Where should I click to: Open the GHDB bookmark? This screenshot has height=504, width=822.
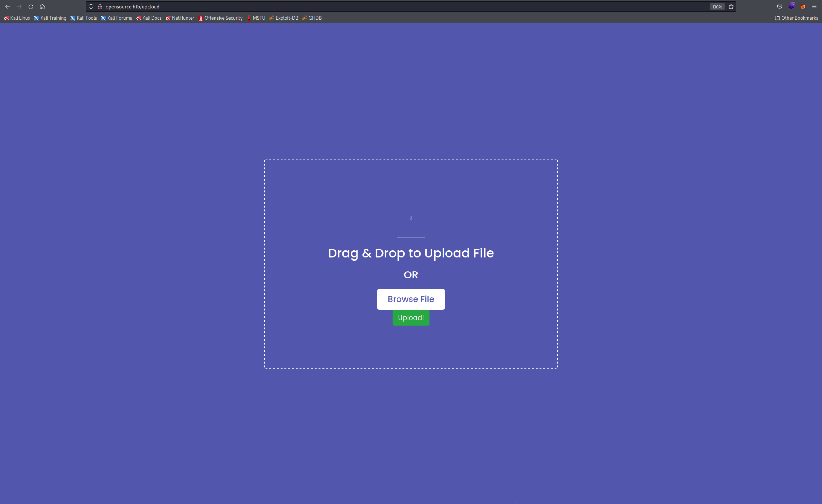pos(312,18)
